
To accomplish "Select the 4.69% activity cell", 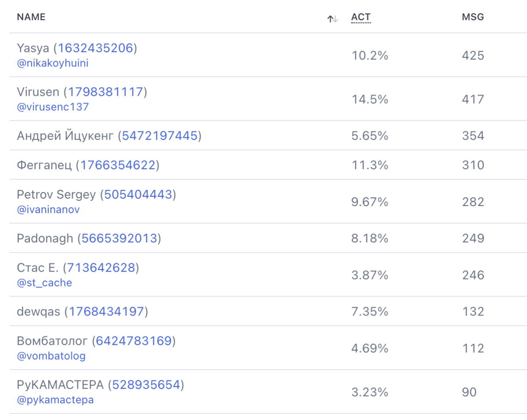I will point(370,348).
